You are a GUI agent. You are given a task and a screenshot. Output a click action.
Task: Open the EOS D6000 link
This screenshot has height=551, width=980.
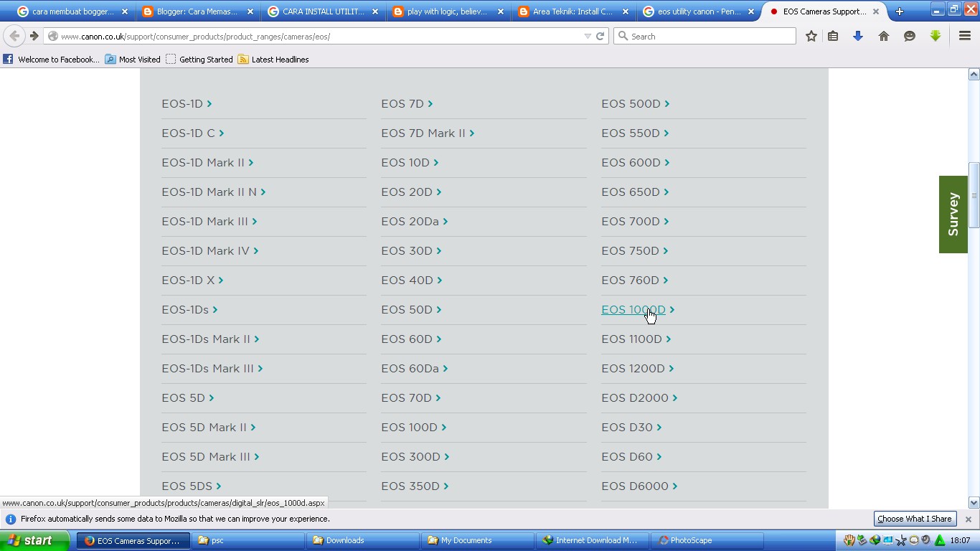pyautogui.click(x=639, y=486)
